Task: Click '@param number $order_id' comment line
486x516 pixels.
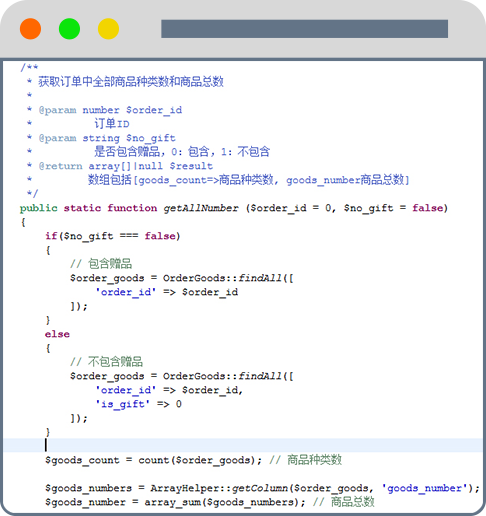Action: click(x=110, y=110)
